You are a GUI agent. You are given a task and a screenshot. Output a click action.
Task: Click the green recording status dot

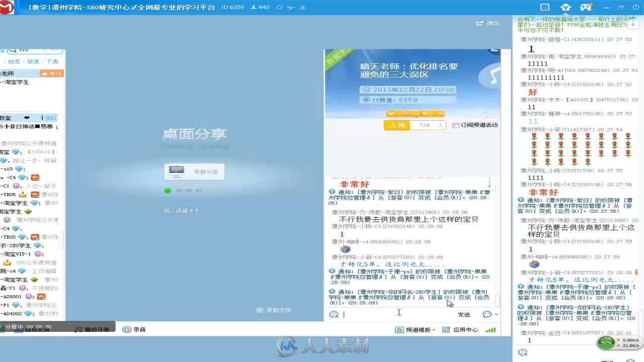coord(168,191)
